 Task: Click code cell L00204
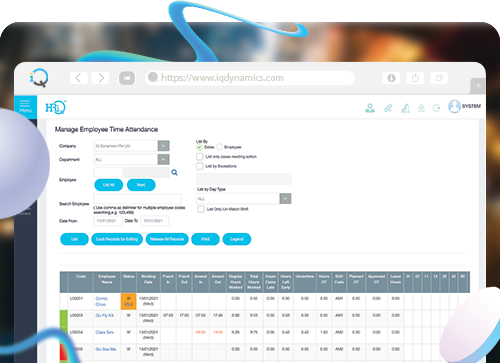(76, 332)
